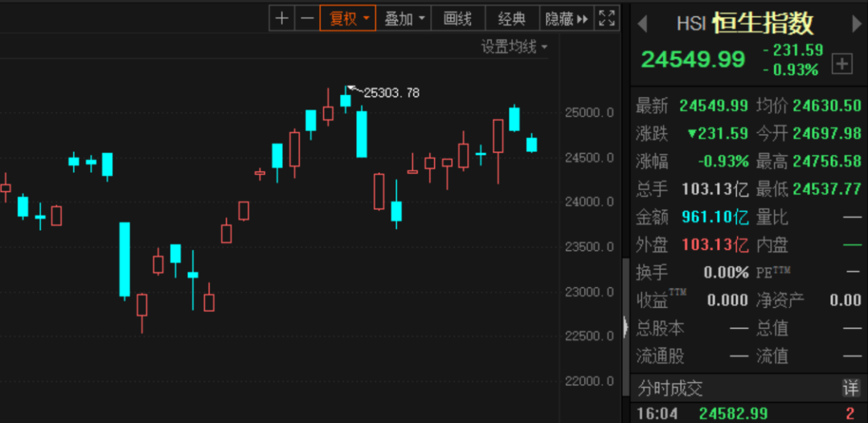
Task: Enter fullscreen chart view
Action: [x=607, y=18]
